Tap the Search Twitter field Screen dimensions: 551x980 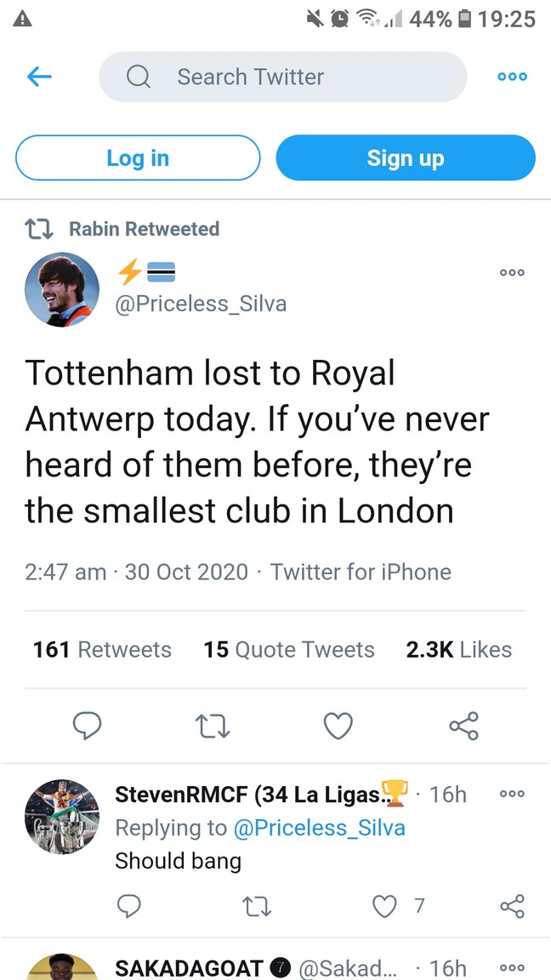point(282,77)
